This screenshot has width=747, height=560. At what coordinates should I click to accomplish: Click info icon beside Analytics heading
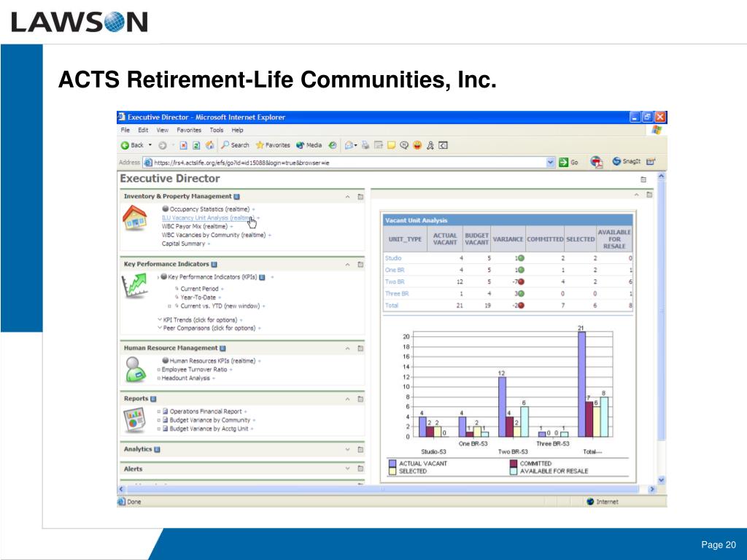(x=158, y=449)
